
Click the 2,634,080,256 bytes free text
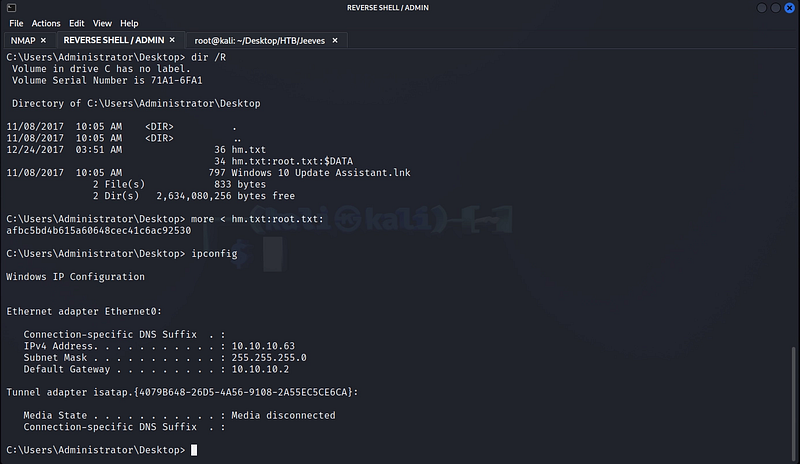pos(226,196)
